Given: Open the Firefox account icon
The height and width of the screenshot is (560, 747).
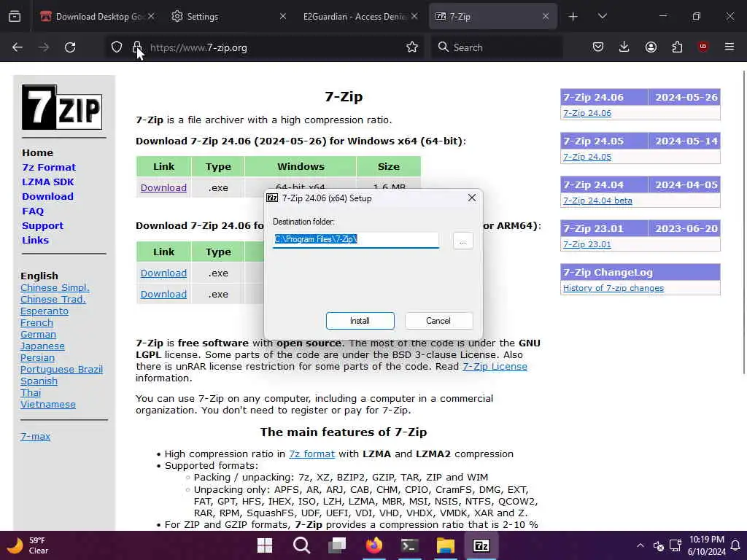Looking at the screenshot, I should tap(651, 47).
